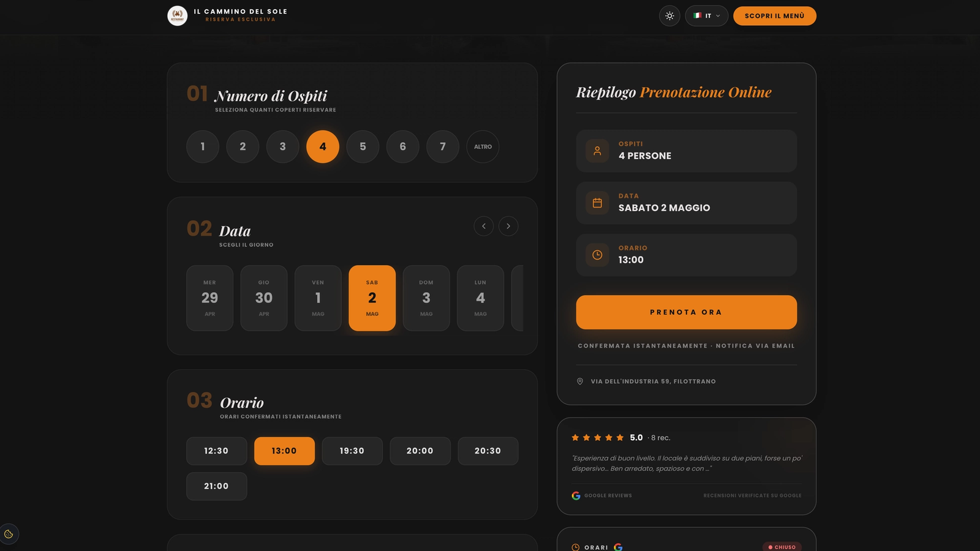
Task: Pick Thursday 30 Apr date card
Action: pos(264,298)
